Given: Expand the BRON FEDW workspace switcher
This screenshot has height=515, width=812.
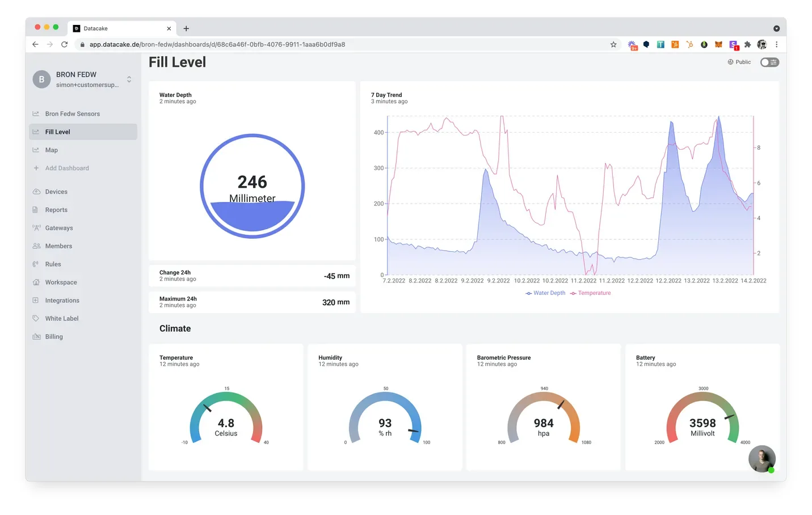Looking at the screenshot, I should coord(129,79).
